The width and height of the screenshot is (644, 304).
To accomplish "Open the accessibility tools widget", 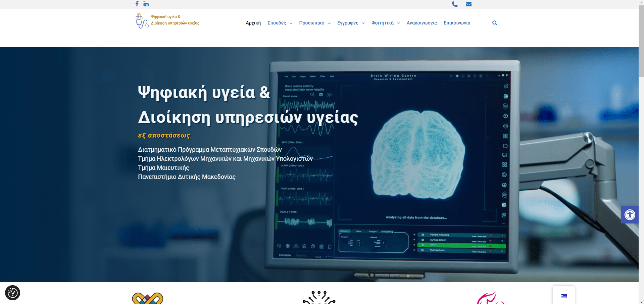I will [630, 215].
